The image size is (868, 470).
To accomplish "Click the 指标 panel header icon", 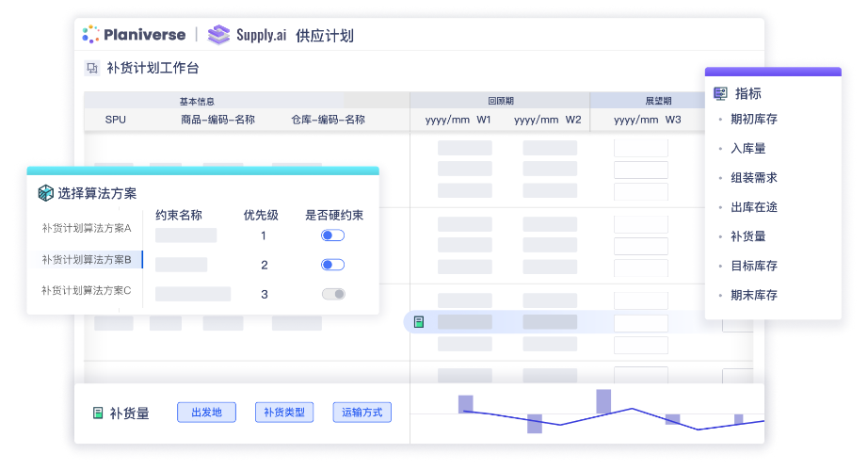I will click(x=720, y=93).
